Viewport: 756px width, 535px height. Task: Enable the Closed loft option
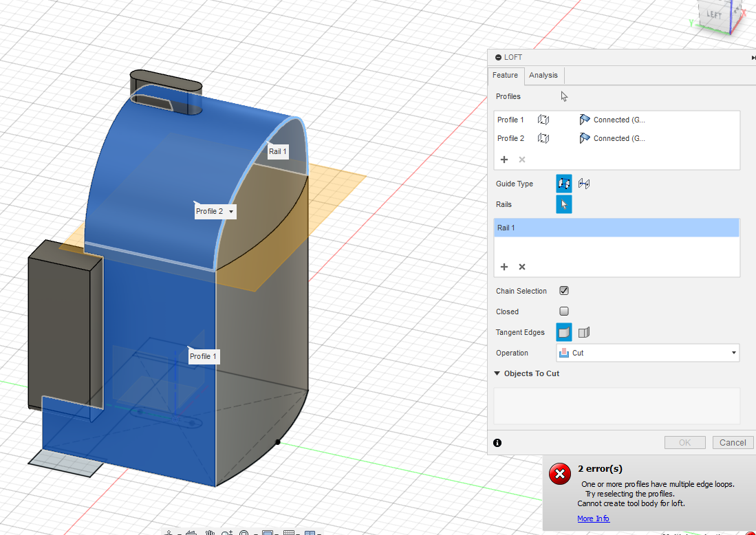click(x=564, y=311)
